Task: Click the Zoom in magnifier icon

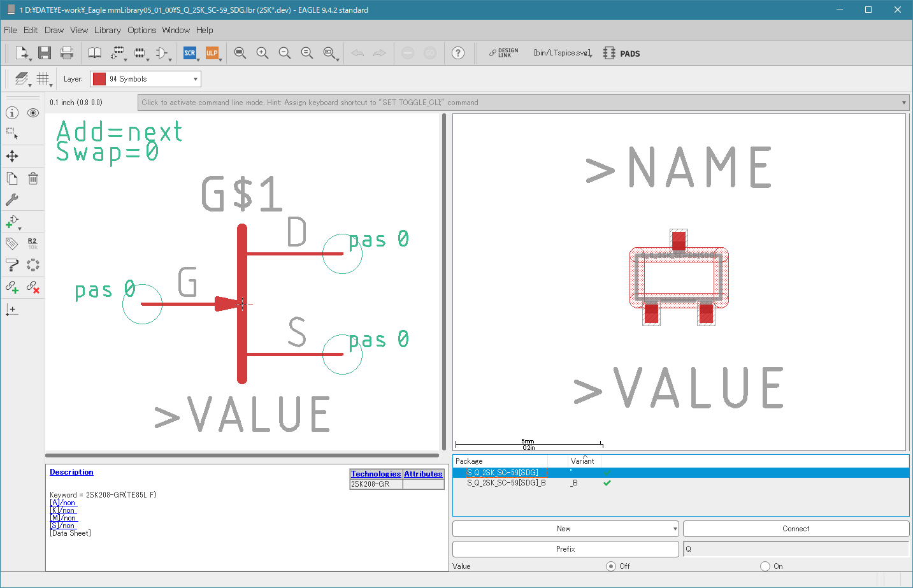Action: [262, 53]
